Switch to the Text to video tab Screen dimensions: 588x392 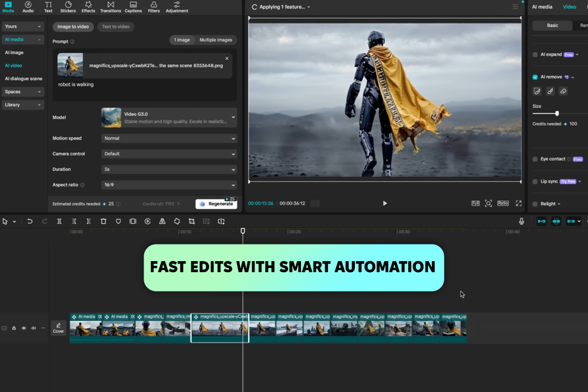pyautogui.click(x=115, y=26)
